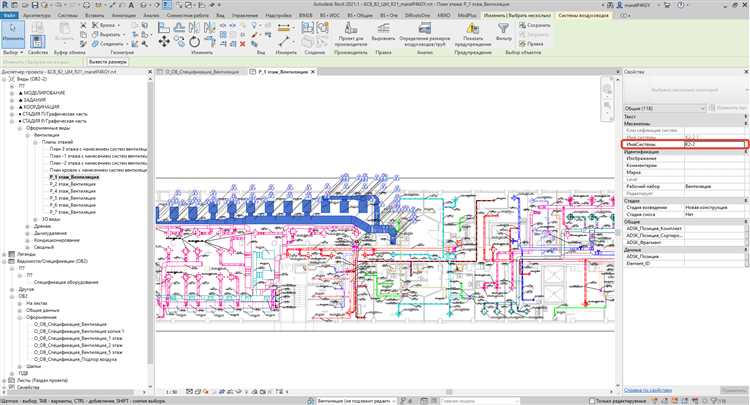Click the Стадия возведения value Новая конструкция
This screenshot has height=405, width=750.
coord(715,208)
